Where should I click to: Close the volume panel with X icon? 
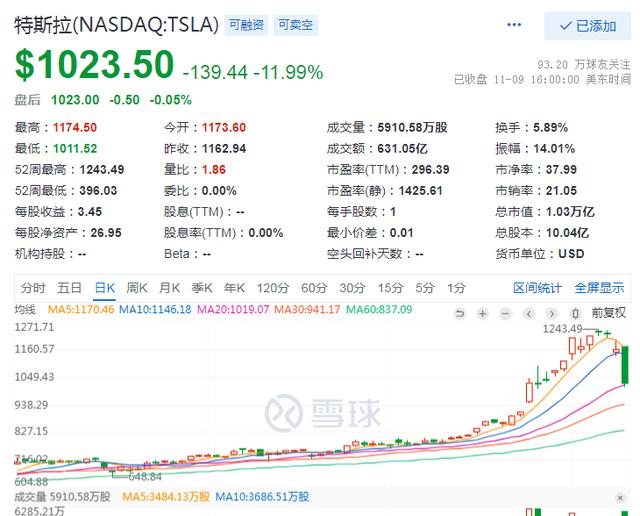click(620, 498)
